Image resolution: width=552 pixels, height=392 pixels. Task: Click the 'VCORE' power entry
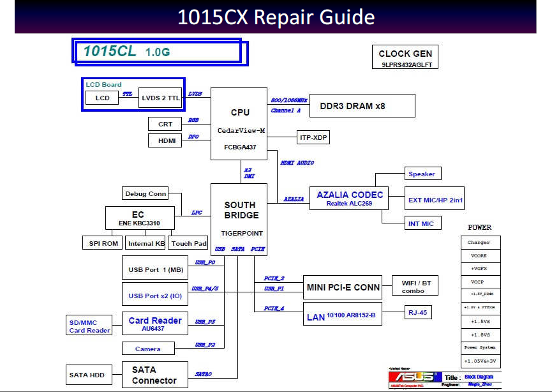point(481,256)
